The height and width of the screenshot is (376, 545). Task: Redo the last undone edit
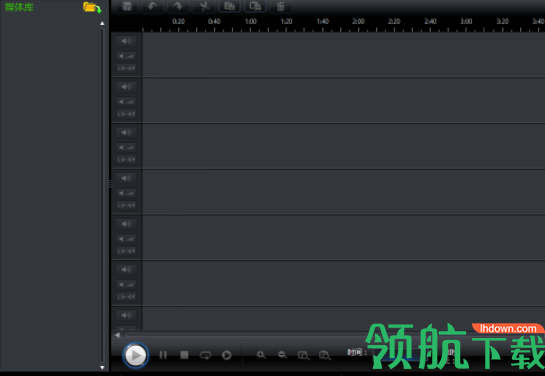tap(178, 6)
